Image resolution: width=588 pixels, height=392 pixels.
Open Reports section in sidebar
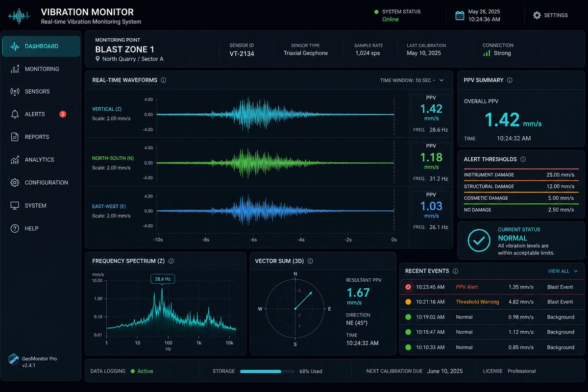[x=41, y=137]
